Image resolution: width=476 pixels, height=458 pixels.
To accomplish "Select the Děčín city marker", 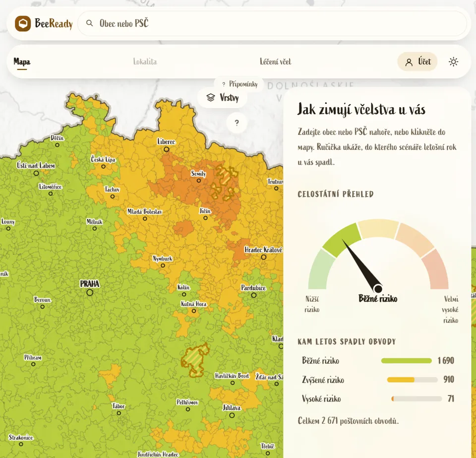I will (57, 145).
